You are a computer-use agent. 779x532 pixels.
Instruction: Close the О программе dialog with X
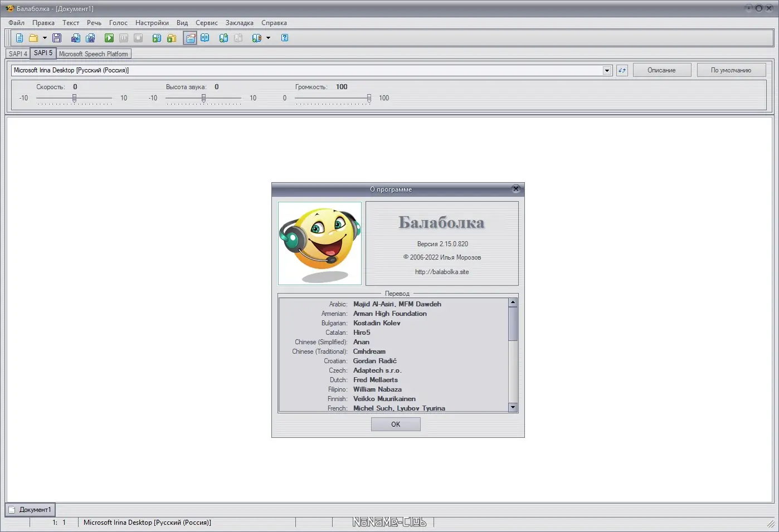pos(516,189)
